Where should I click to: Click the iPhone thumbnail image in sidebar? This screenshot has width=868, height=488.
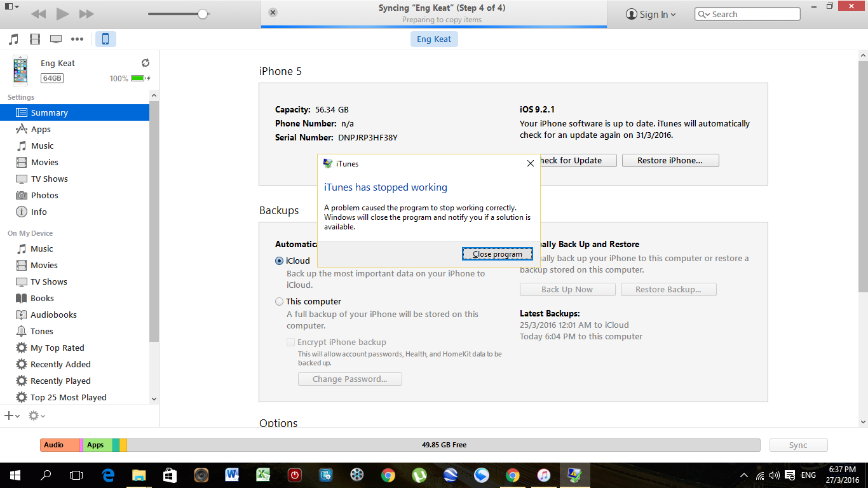(x=21, y=71)
